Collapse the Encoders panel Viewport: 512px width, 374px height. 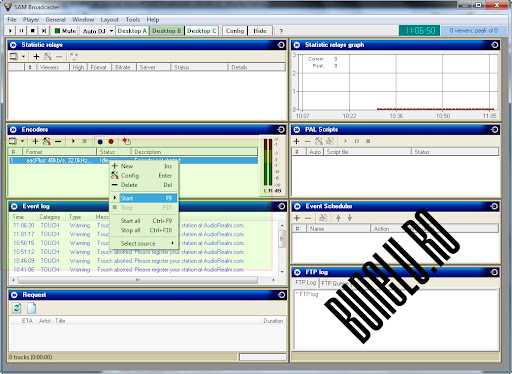(x=281, y=130)
